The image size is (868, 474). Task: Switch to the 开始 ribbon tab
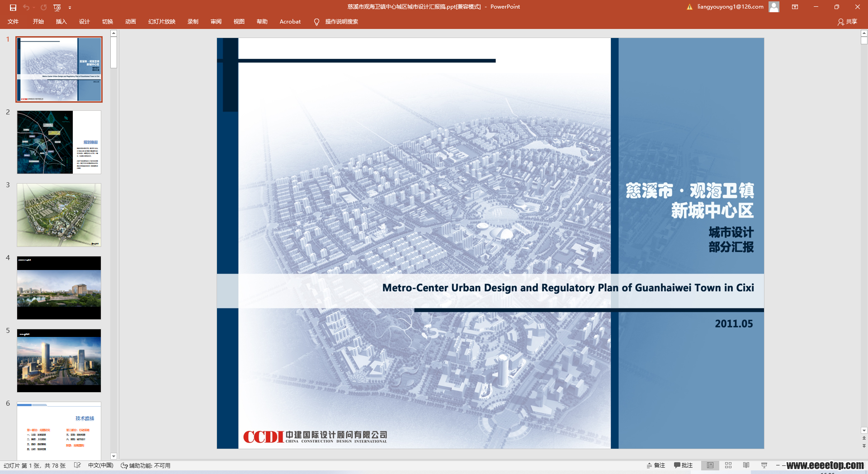38,21
